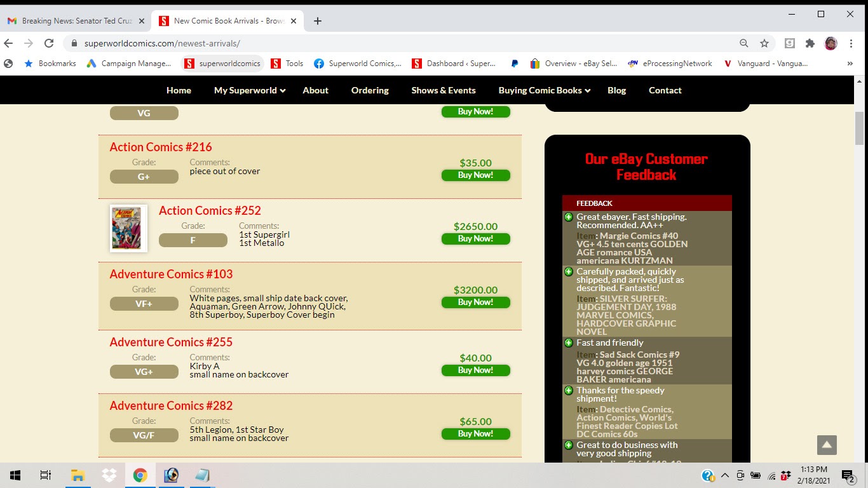This screenshot has height=488, width=868.
Task: Expand the Buying Comic Books dropdown
Action: click(x=545, y=90)
